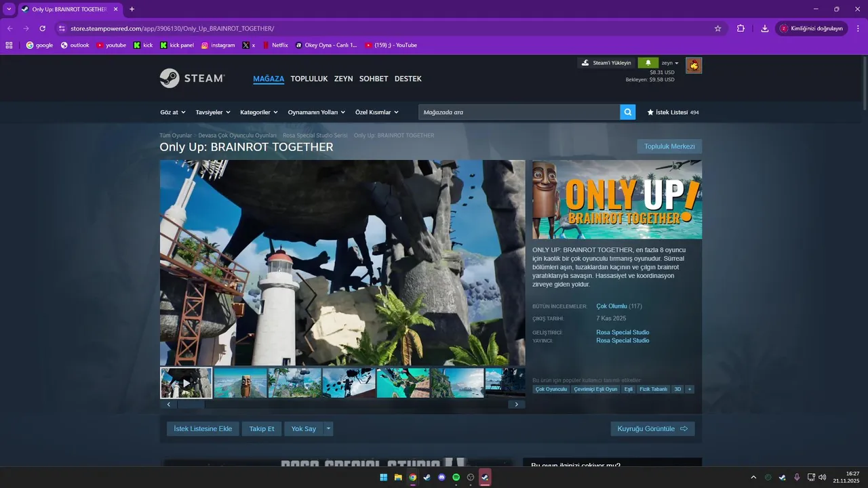Click İstek Listesine Ekle button
This screenshot has height=488, width=868.
[203, 428]
